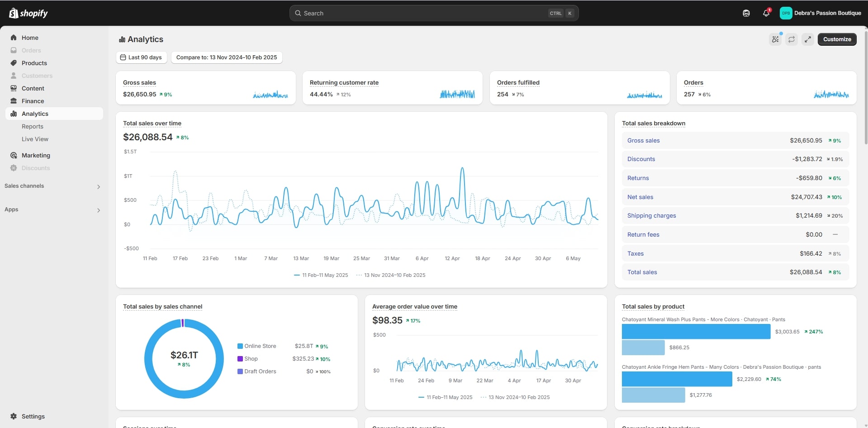Image resolution: width=868 pixels, height=428 pixels.
Task: Click the DPB store avatar
Action: pos(786,13)
